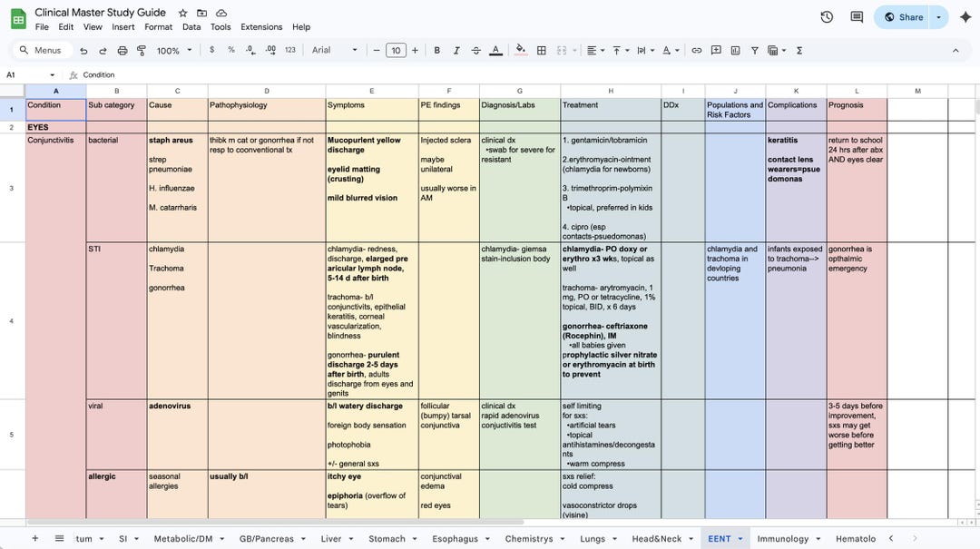Toggle bold formatting
980x549 pixels.
(x=436, y=51)
